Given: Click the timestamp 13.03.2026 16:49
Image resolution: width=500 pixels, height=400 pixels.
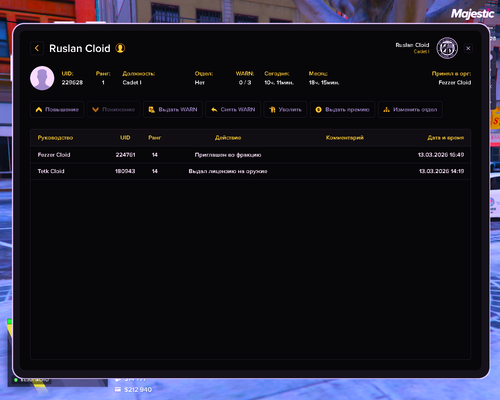Looking at the screenshot, I should pos(441,155).
